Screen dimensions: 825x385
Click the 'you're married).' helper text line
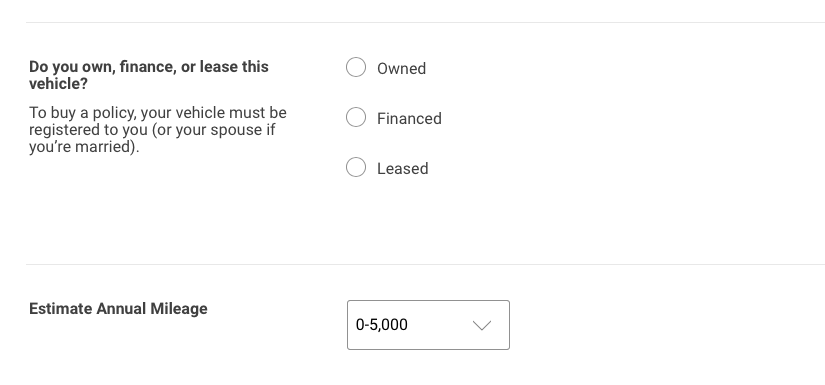(x=84, y=146)
